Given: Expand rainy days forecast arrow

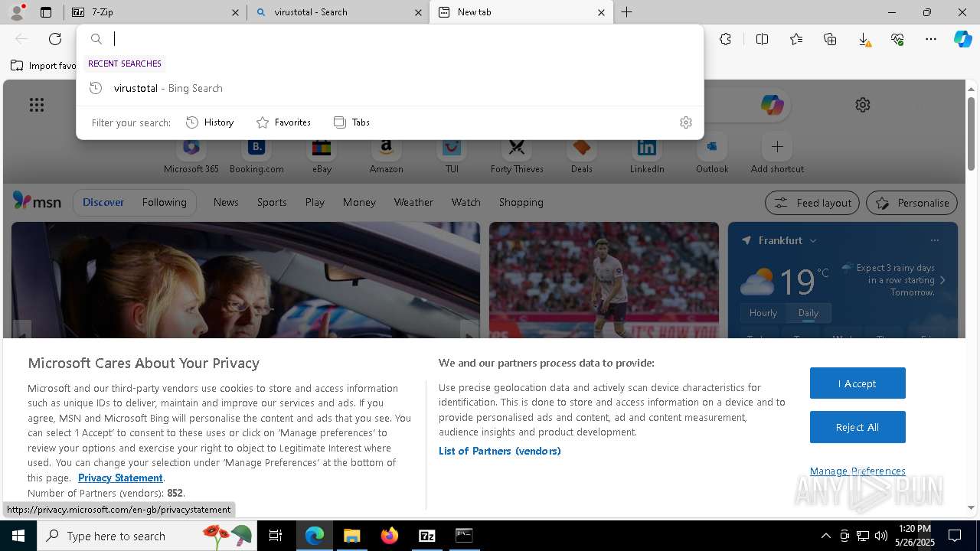Looking at the screenshot, I should (x=942, y=280).
